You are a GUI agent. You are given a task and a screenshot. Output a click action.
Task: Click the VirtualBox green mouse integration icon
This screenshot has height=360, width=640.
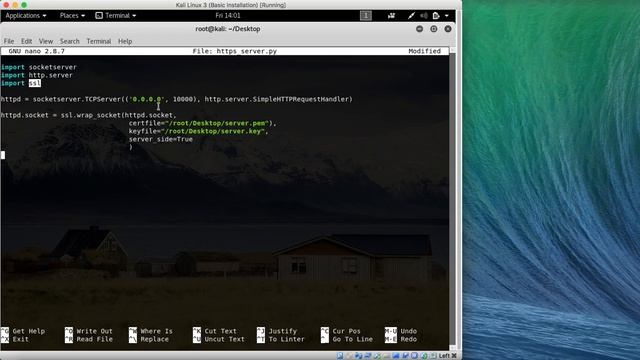point(424,356)
